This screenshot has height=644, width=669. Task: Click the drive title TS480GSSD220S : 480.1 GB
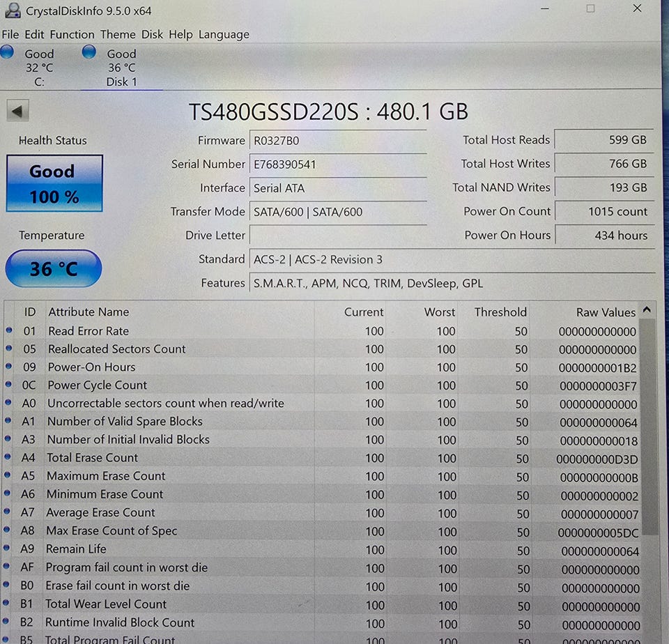coord(328,112)
